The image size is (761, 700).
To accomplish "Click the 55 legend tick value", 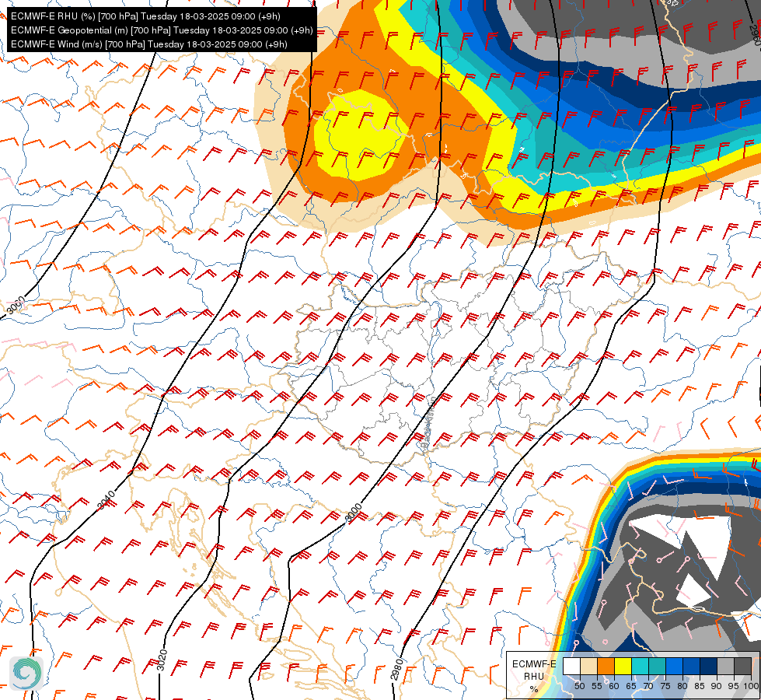I will [596, 686].
